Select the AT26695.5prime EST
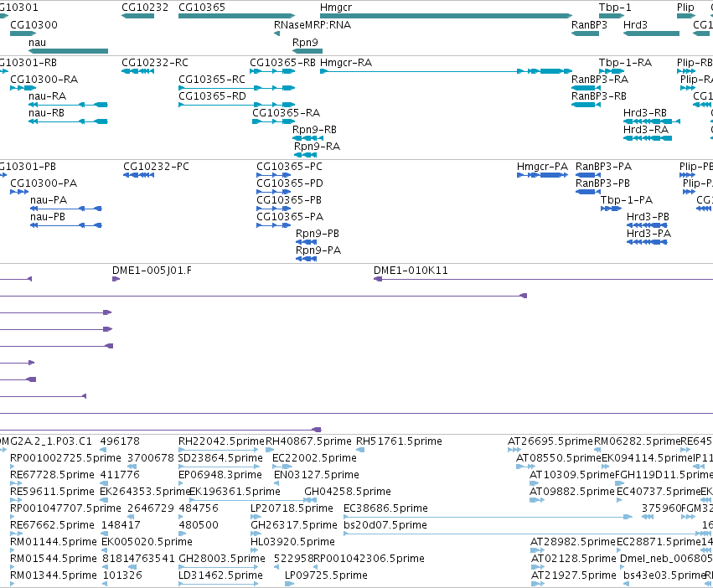Image resolution: width=713 pixels, height=588 pixels. (514, 450)
